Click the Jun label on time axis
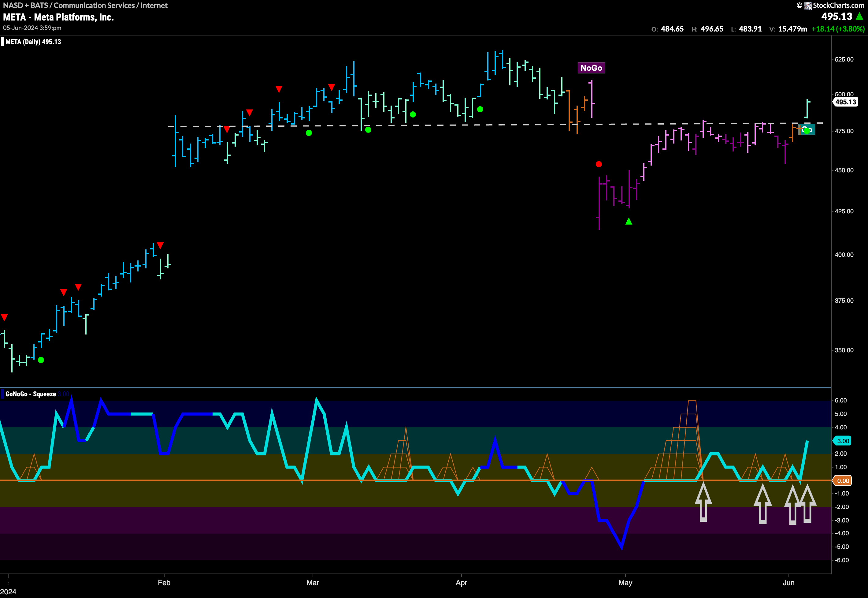Screen dimensions: 868x598 pyautogui.click(x=788, y=583)
